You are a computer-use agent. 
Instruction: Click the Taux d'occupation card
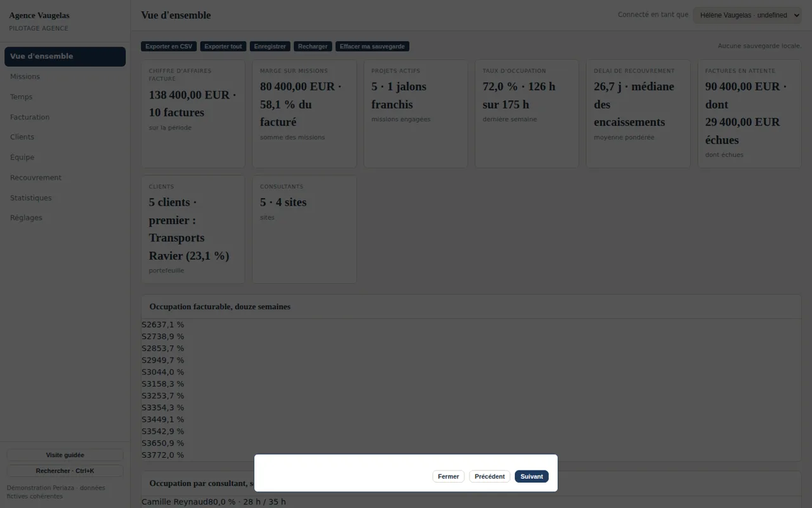click(x=527, y=114)
